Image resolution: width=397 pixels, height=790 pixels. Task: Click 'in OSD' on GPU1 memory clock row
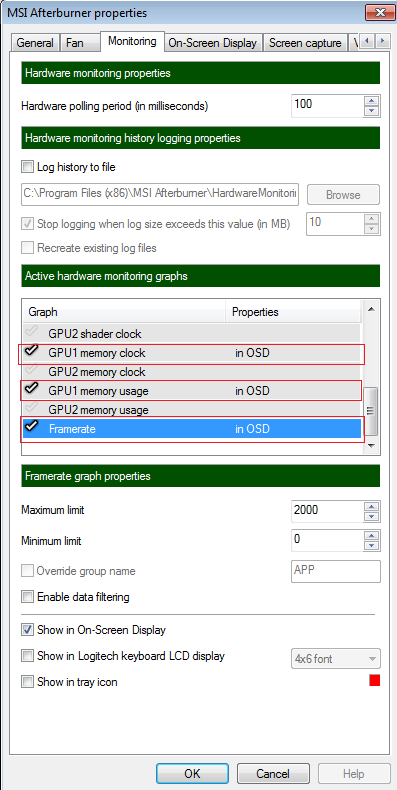(x=252, y=353)
